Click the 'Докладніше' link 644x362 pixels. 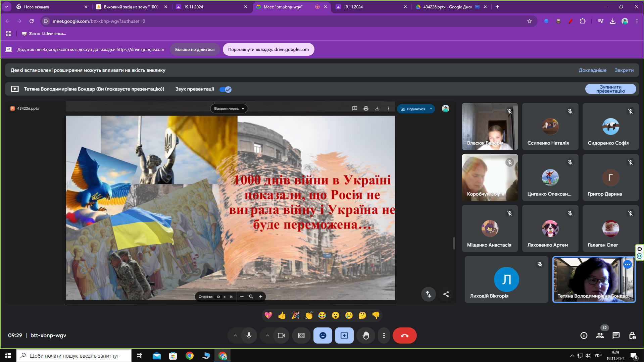pos(592,70)
